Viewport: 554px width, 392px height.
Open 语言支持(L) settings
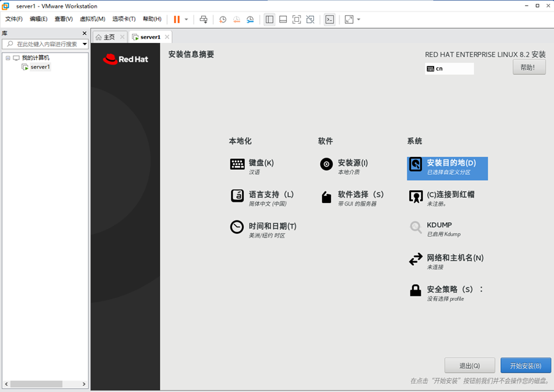click(262, 198)
